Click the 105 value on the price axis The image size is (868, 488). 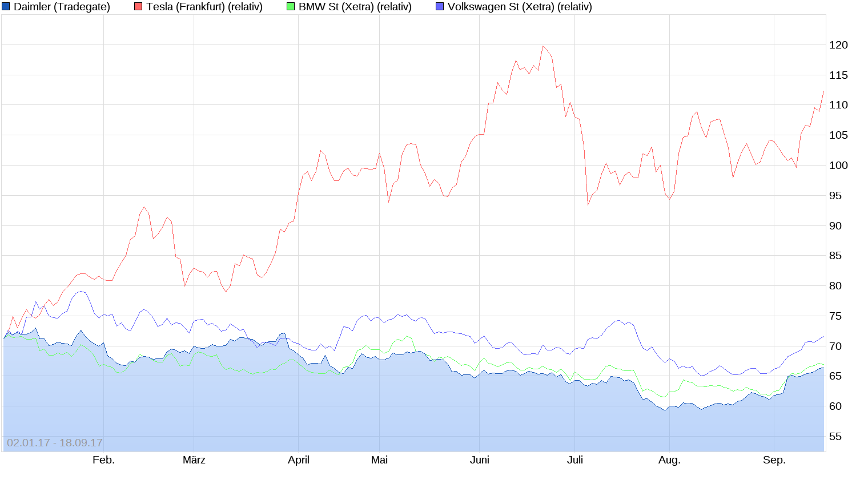[x=839, y=135]
